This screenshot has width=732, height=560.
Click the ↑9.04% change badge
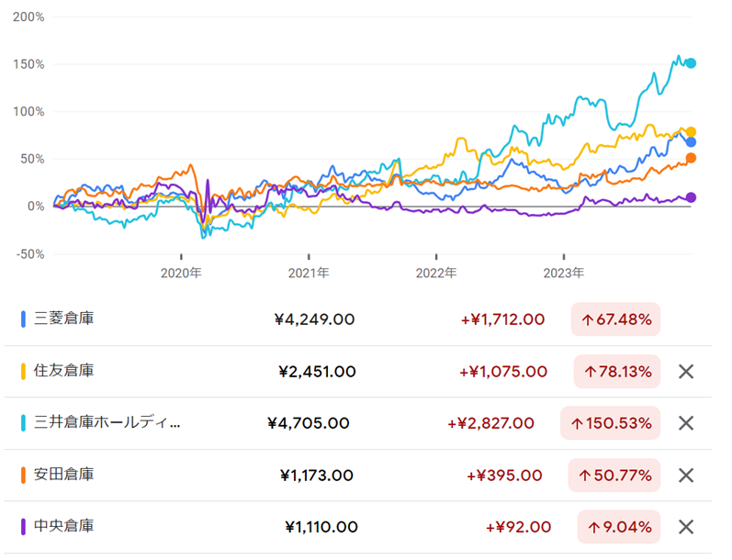(x=618, y=527)
